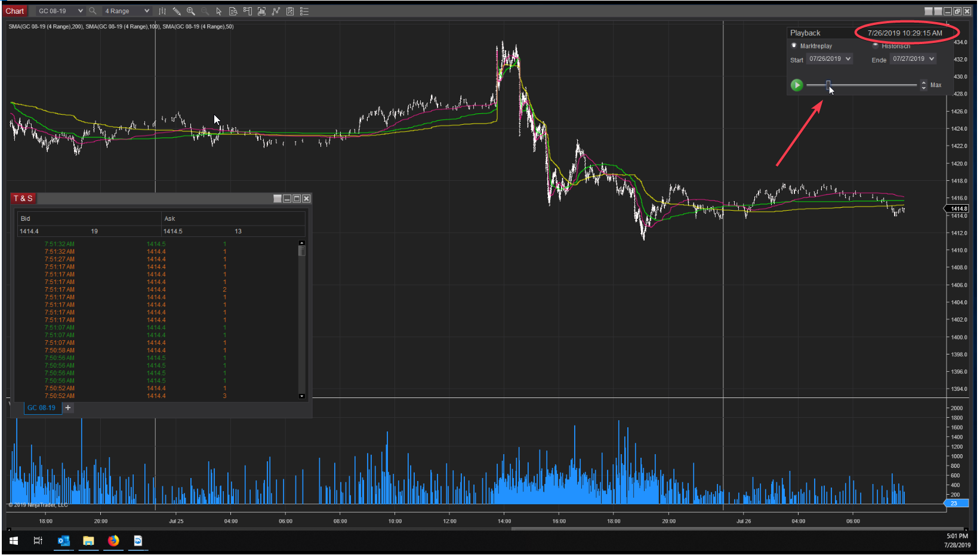Screen dimensions: 980x555
Task: Select the drawing tools pencil icon
Action: pyautogui.click(x=177, y=11)
